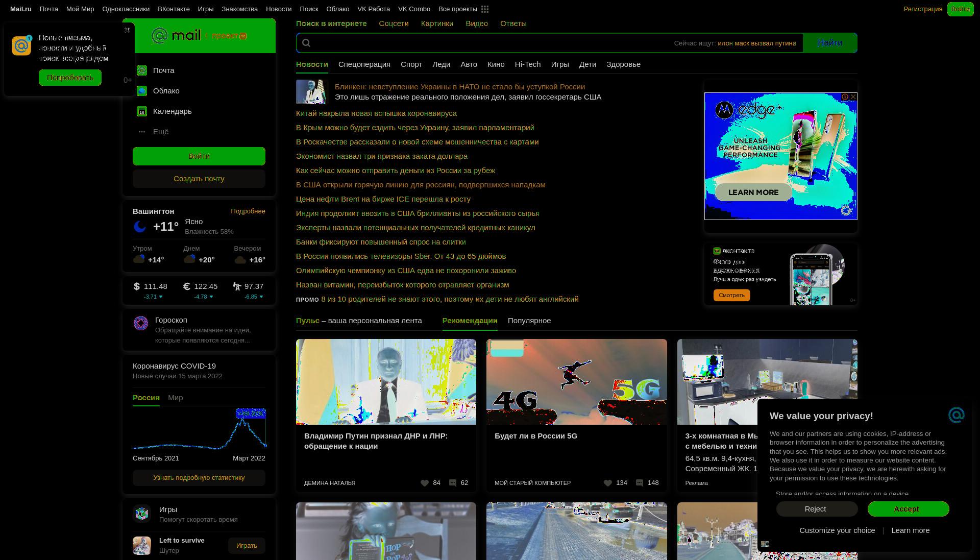The image size is (980, 560).
Task: Click Learn more in privacy dialog
Action: (911, 530)
